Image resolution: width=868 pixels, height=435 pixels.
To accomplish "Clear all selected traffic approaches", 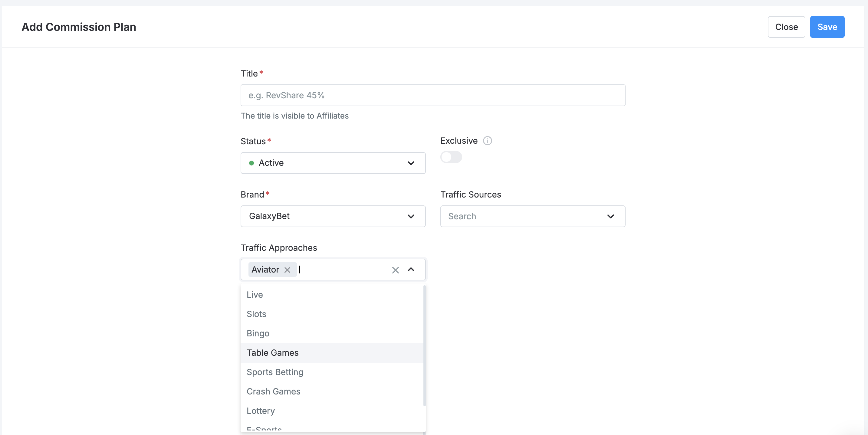I will 395,270.
